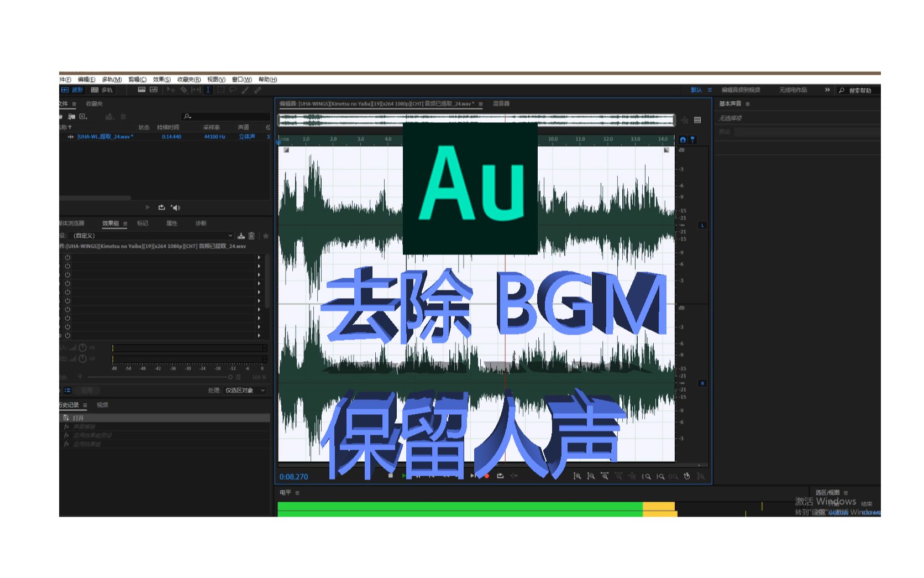
Task: Select the Spot Healing Brush tool
Action: coord(258,90)
